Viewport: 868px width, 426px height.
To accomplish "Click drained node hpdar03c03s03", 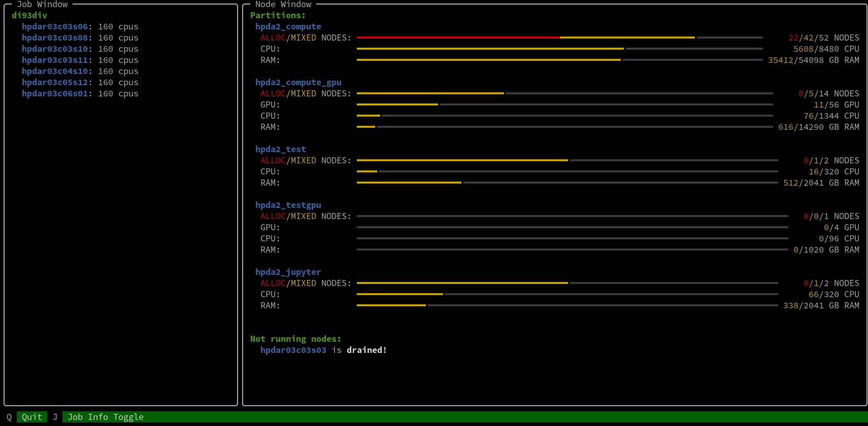I will click(x=293, y=350).
